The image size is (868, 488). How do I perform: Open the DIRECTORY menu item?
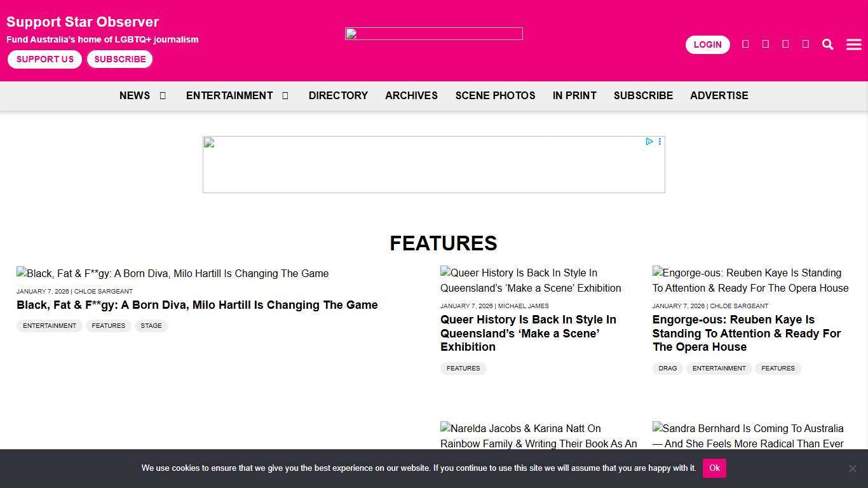coord(338,95)
